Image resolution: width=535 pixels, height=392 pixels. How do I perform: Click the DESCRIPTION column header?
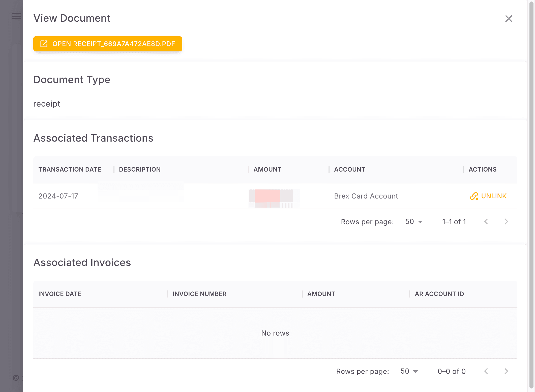[140, 169]
